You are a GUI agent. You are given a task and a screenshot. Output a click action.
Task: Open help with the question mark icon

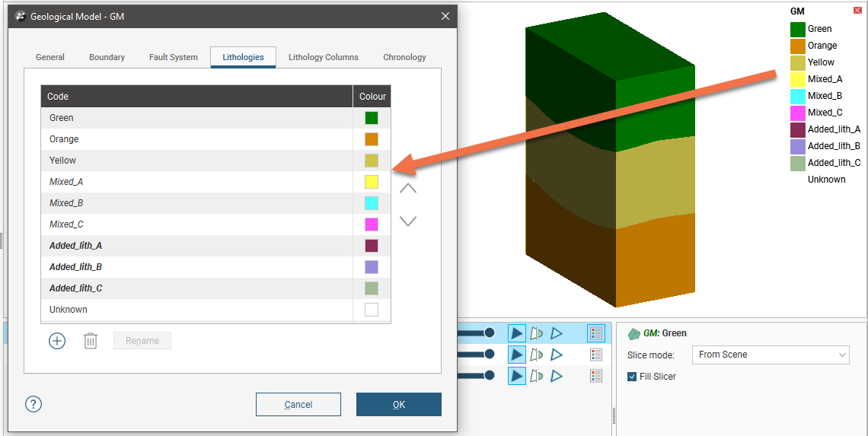[x=34, y=404]
